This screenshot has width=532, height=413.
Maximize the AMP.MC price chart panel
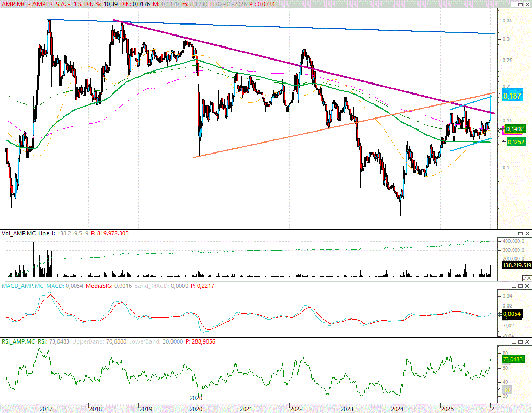point(521,4)
